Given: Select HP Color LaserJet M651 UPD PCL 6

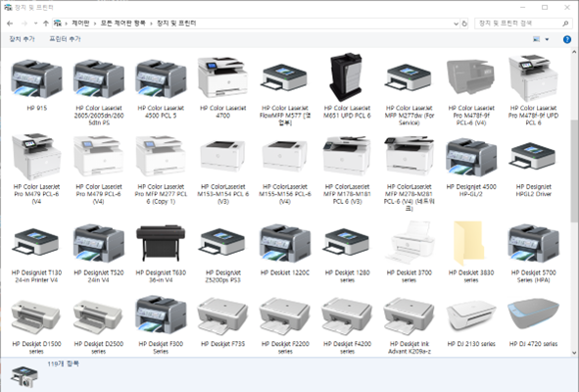Looking at the screenshot, I should point(347,86).
